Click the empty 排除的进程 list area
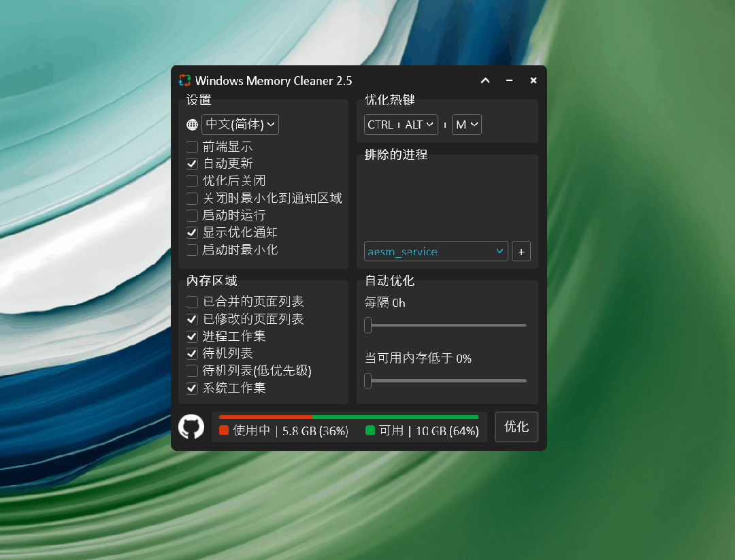The width and height of the screenshot is (735, 560). [447, 201]
